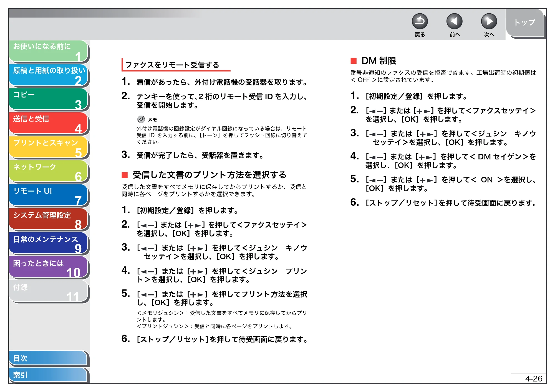The image size is (555, 392).
Task: Click step text 着信があったら、外付け電話機の受話器を取ります。
Action: (222, 82)
